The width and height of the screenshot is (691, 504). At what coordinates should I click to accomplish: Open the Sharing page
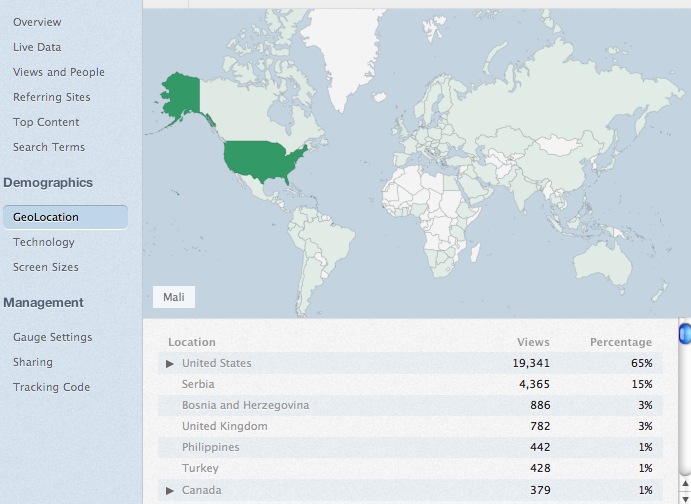[x=33, y=362]
